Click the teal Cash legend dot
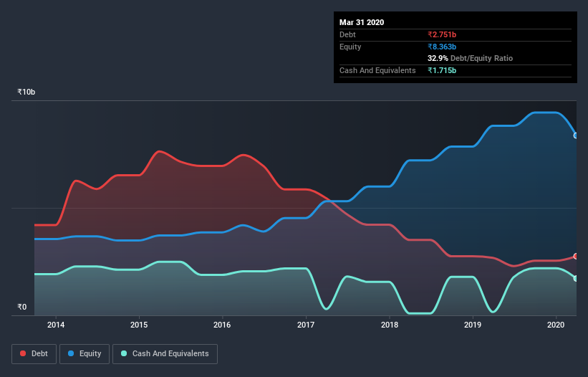 tap(124, 353)
